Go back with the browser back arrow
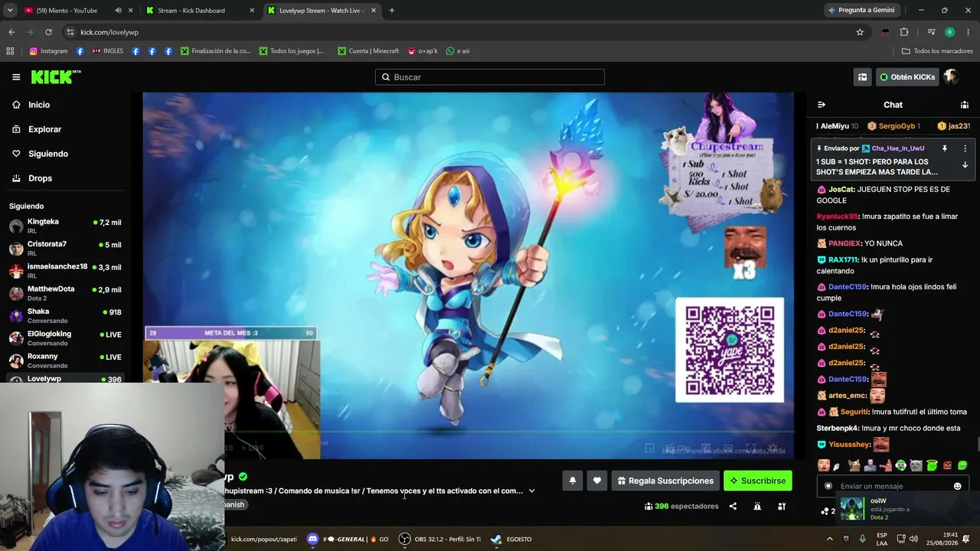The image size is (980, 551). [11, 32]
